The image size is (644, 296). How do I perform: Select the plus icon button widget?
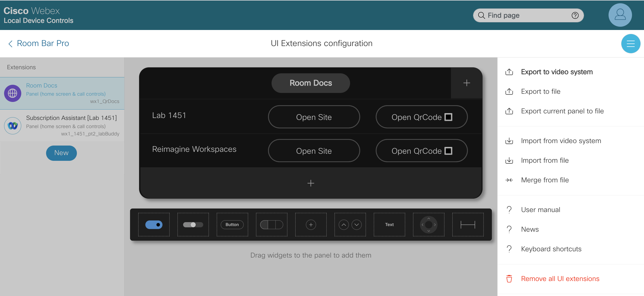pyautogui.click(x=311, y=225)
